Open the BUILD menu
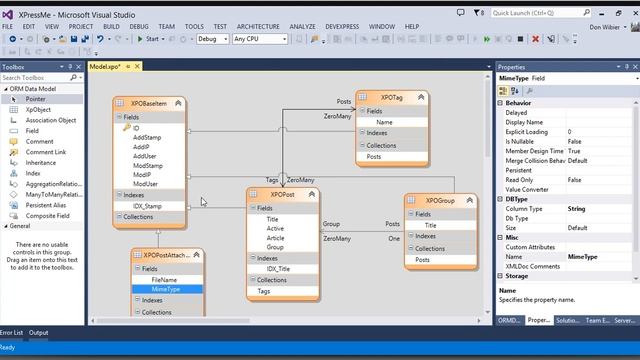640x360 pixels. 111,27
